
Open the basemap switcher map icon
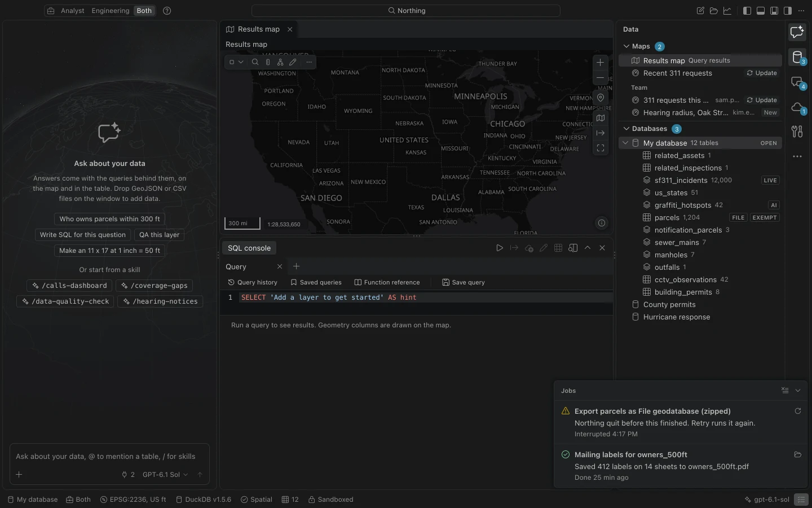click(x=601, y=118)
